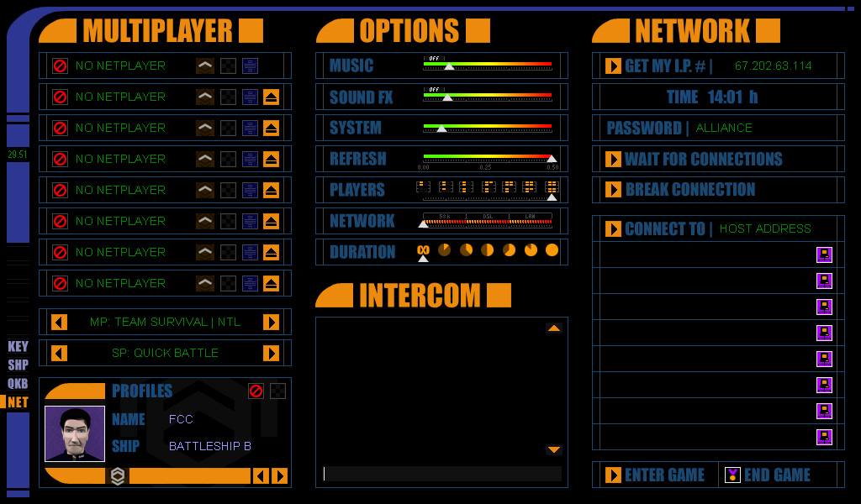
Task: Click the orange eject icon in fourth netplayer row
Action: 271,160
